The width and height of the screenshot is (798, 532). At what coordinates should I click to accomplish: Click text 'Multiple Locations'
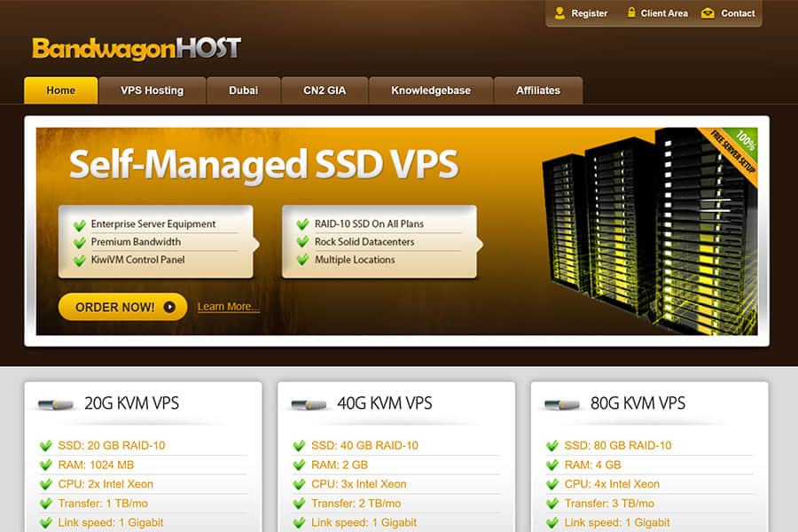tap(355, 260)
